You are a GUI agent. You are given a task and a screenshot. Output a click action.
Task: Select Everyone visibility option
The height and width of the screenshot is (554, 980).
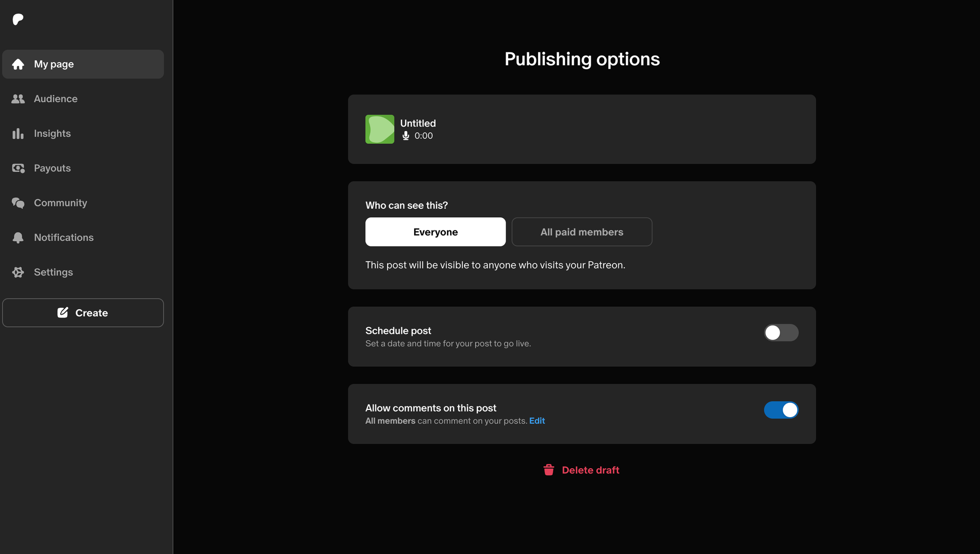(x=435, y=232)
